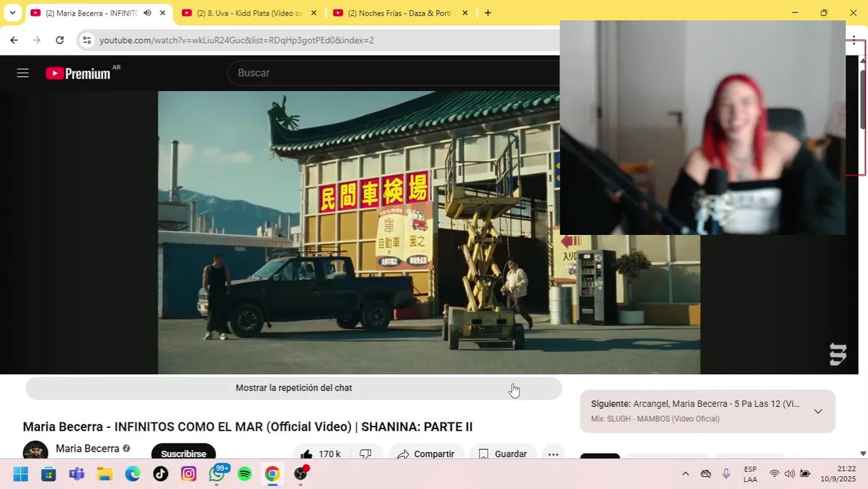Open clock and calendar 21:22
The height and width of the screenshot is (489, 868).
[x=837, y=474]
